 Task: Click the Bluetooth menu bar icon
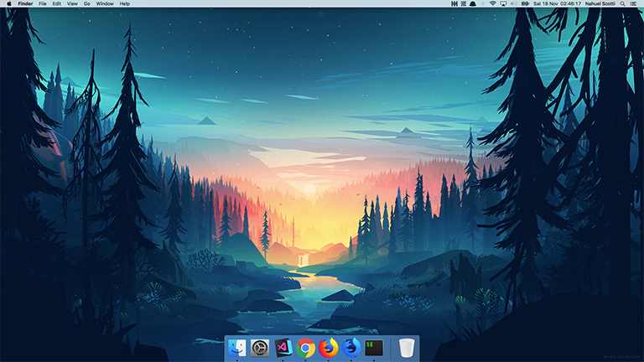[x=483, y=3]
